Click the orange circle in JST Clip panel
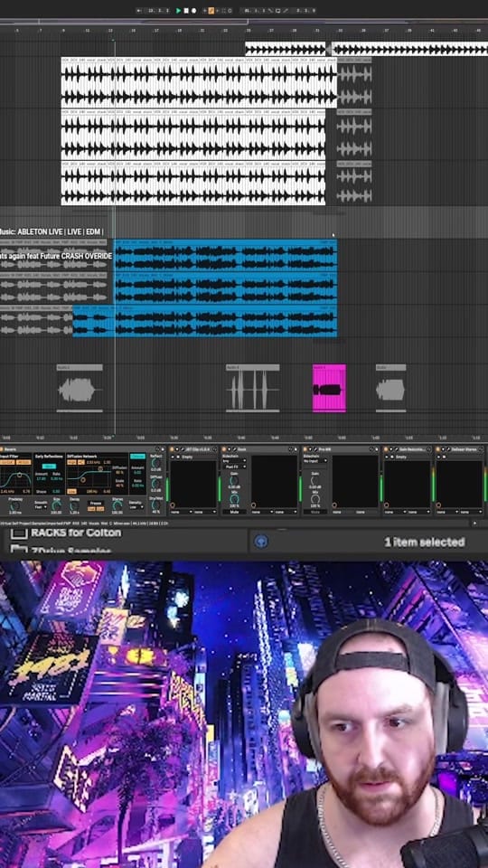 (172, 505)
